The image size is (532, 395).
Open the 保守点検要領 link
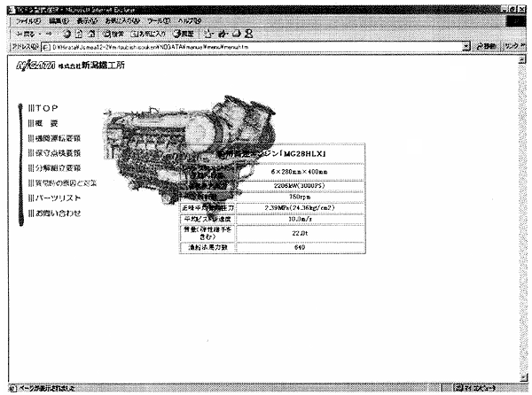54,153
